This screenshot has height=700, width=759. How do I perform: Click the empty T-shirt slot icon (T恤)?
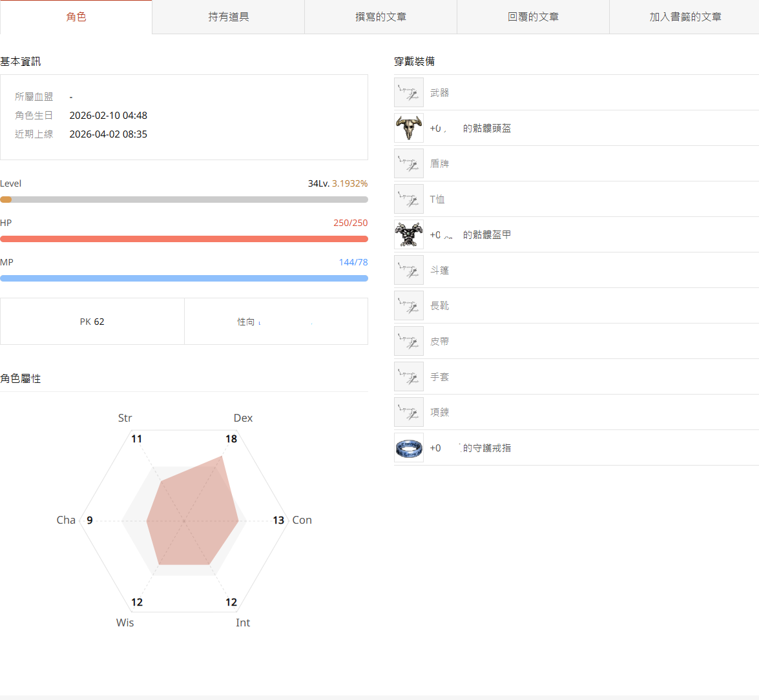[x=409, y=199]
